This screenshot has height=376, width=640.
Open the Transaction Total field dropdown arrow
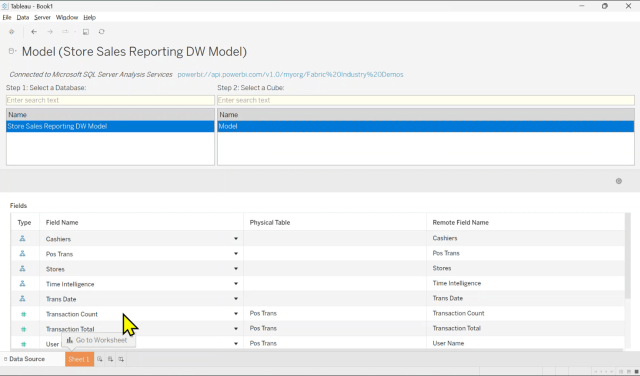236,329
